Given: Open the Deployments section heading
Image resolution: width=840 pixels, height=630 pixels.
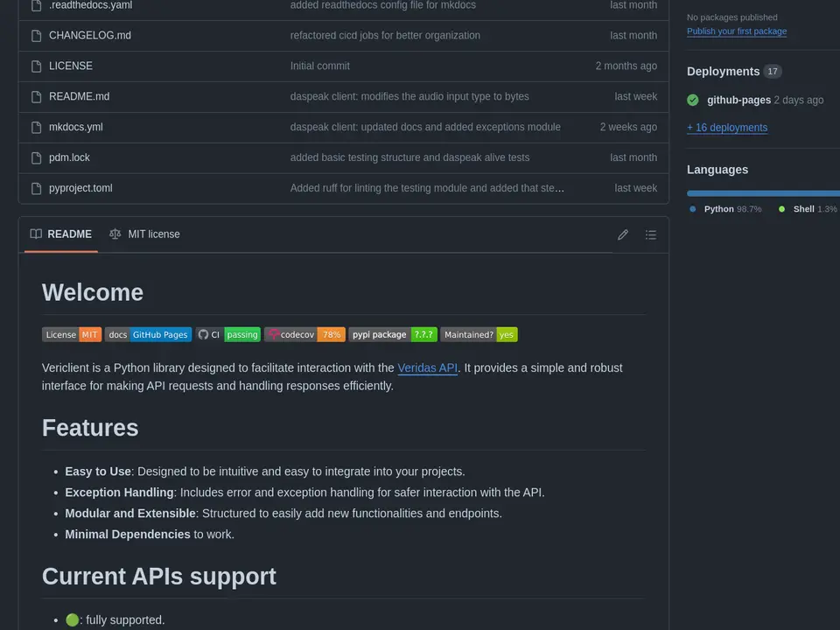Looking at the screenshot, I should [724, 71].
